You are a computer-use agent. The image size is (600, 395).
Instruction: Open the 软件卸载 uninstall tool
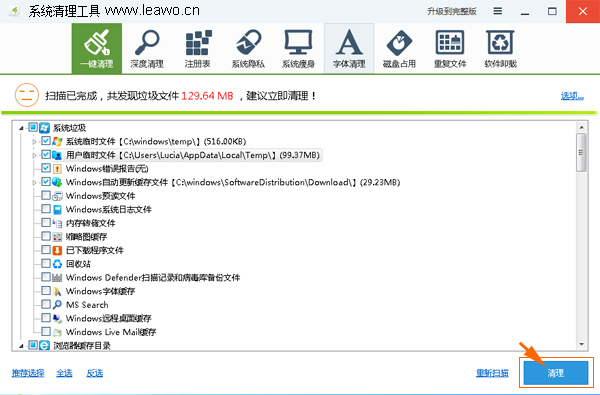[501, 48]
